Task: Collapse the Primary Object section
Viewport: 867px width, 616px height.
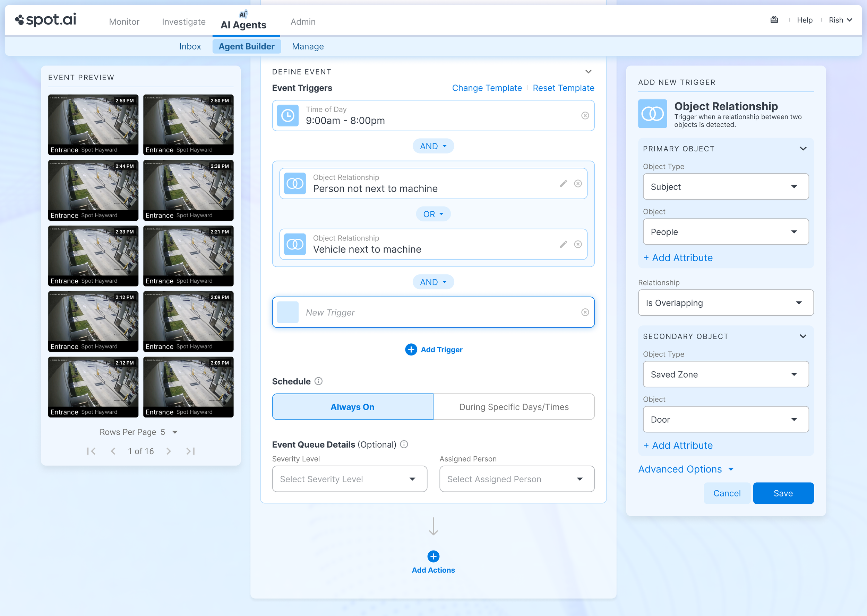Action: 803,149
